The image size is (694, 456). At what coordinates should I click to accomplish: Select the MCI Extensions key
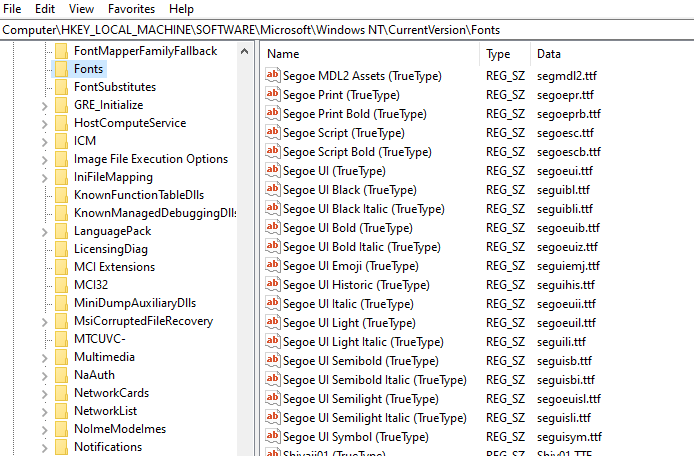115,267
